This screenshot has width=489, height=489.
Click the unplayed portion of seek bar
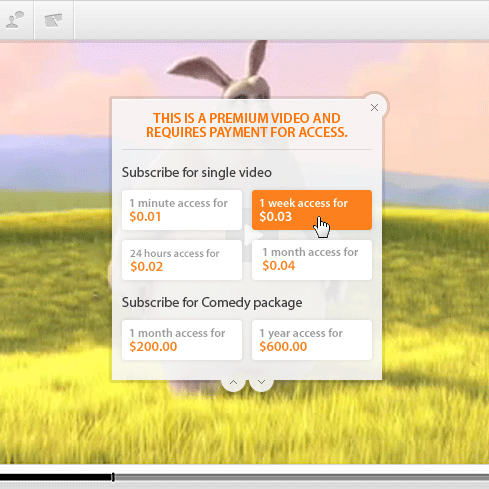(x=302, y=477)
